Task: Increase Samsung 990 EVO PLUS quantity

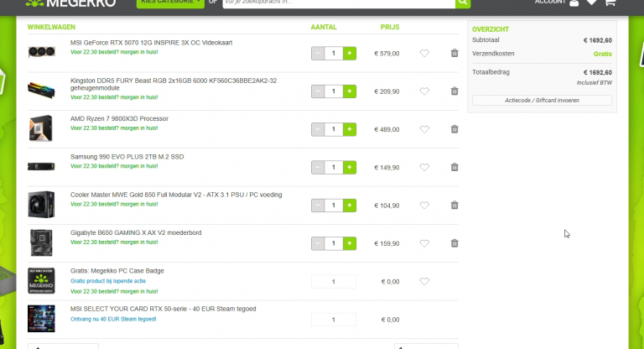Action: (350, 167)
